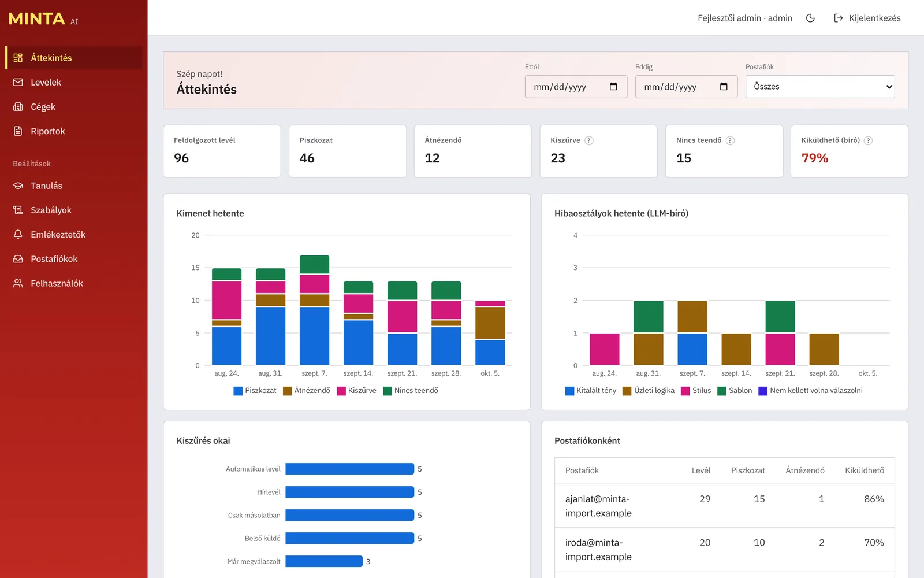Open Felhasználók settings page
The height and width of the screenshot is (578, 924).
pyautogui.click(x=73, y=283)
